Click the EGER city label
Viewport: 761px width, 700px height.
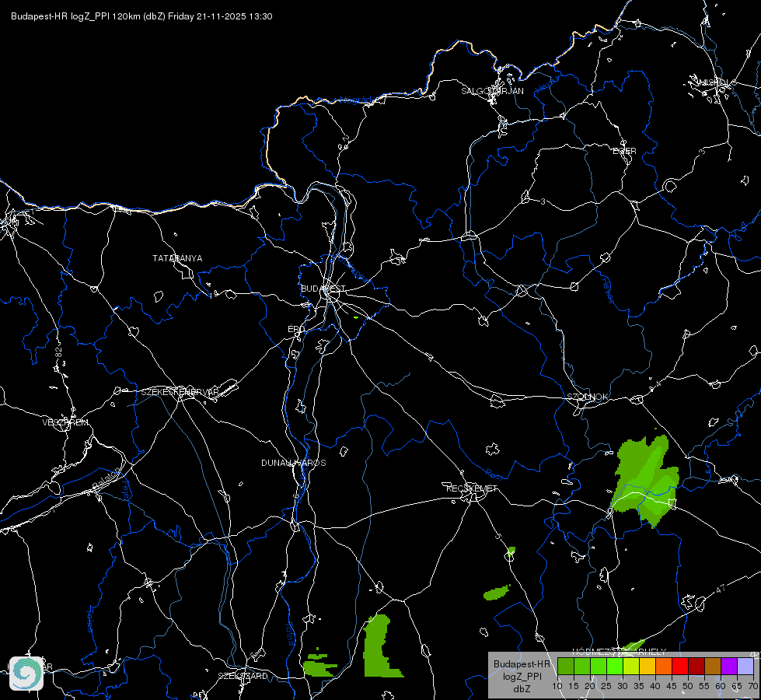(x=625, y=151)
